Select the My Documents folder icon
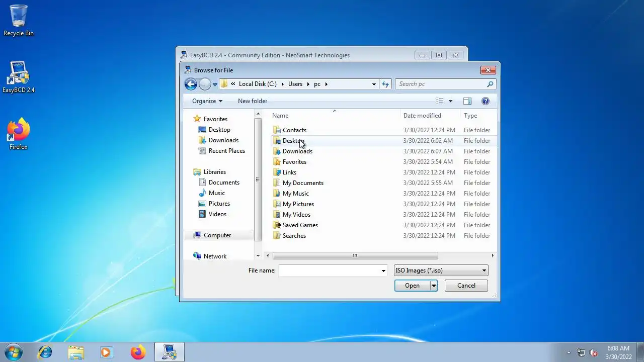Image resolution: width=644 pixels, height=362 pixels. coord(277,183)
